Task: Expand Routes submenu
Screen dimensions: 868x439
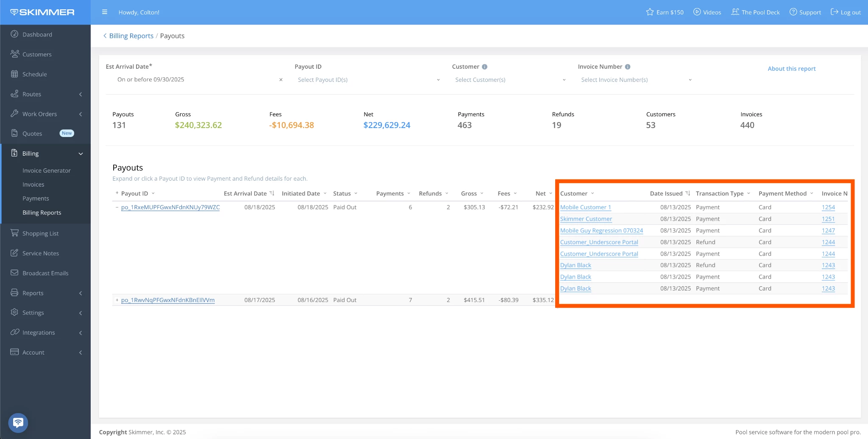Action: pyautogui.click(x=81, y=94)
